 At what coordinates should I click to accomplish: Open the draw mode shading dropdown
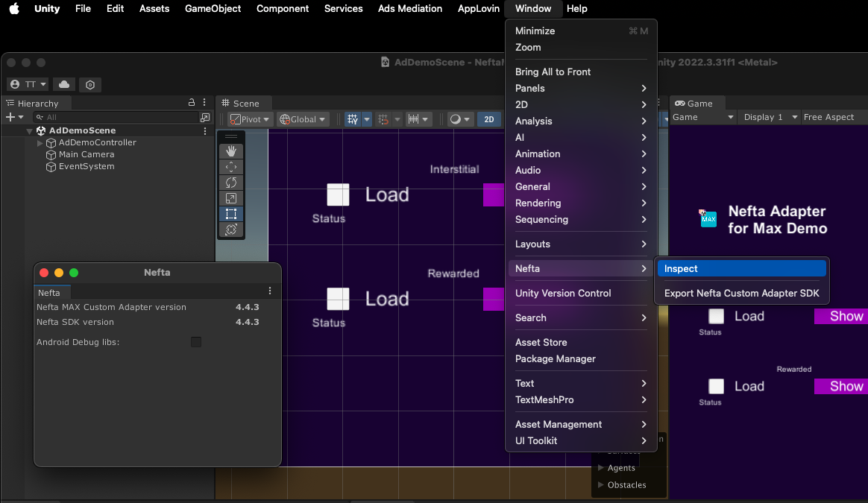(459, 119)
